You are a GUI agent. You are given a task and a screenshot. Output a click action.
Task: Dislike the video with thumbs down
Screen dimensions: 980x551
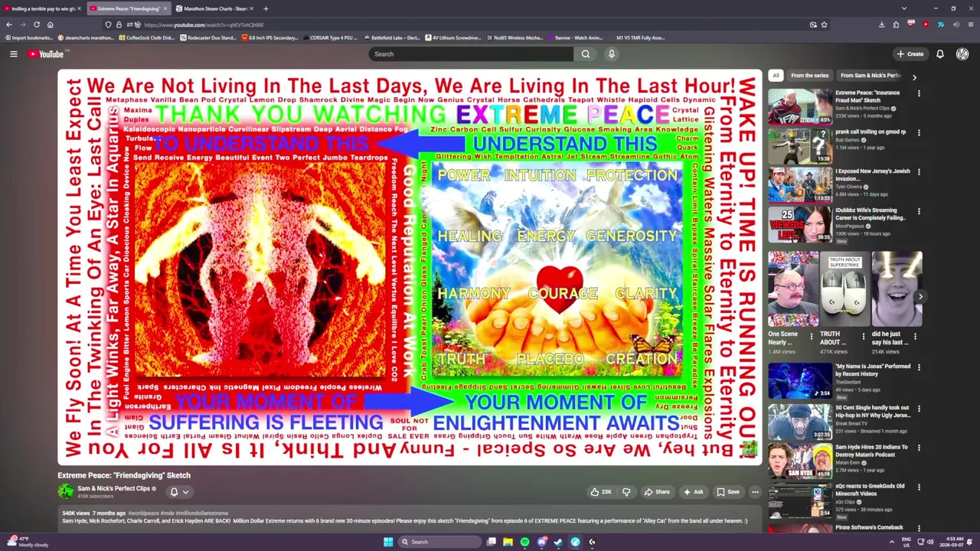[626, 492]
